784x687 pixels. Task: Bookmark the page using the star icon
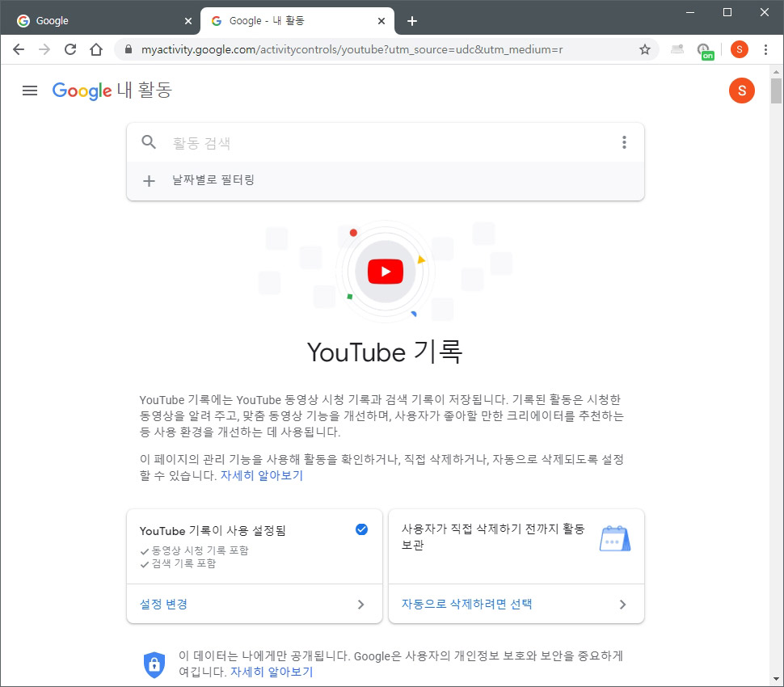(x=645, y=49)
